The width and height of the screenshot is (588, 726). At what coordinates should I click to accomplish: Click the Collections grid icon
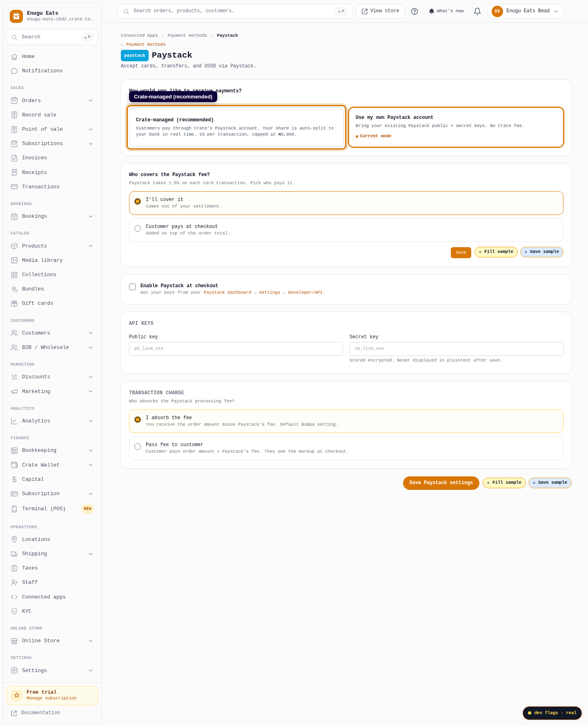(14, 275)
